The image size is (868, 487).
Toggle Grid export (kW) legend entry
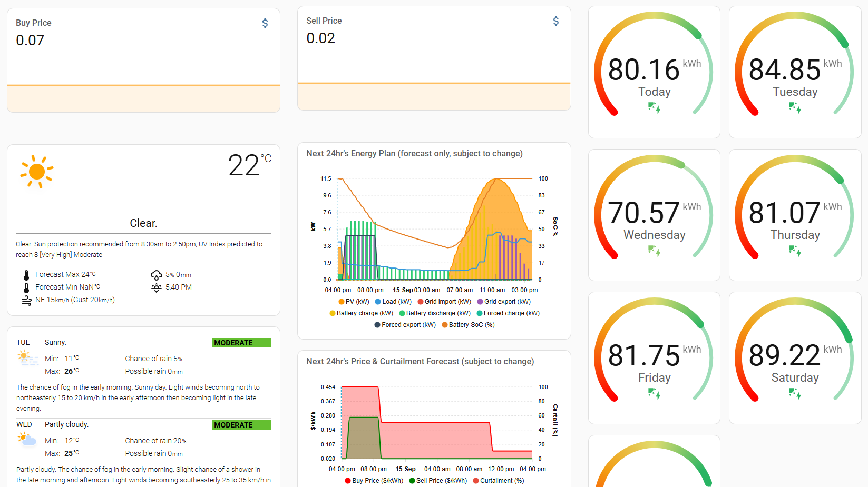(x=504, y=302)
